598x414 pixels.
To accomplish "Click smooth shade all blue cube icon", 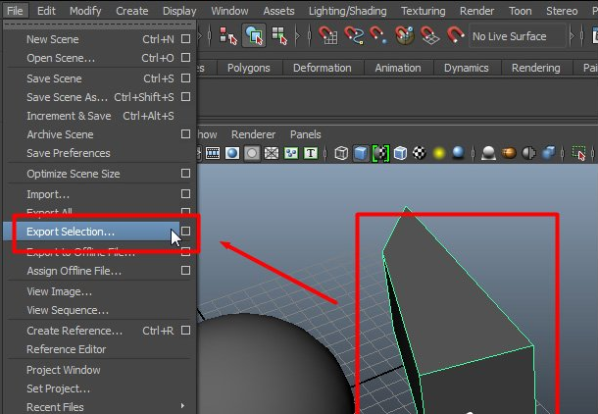I will [x=360, y=153].
